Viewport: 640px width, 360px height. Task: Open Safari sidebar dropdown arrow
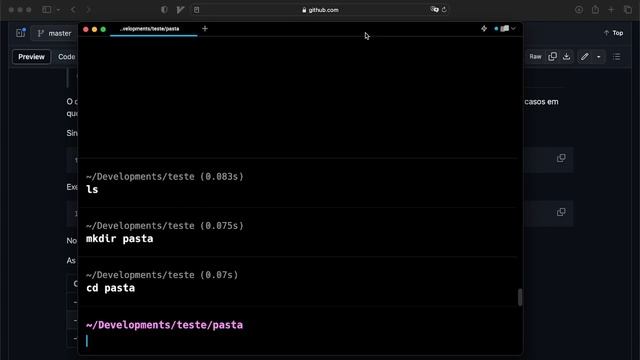pos(58,9)
